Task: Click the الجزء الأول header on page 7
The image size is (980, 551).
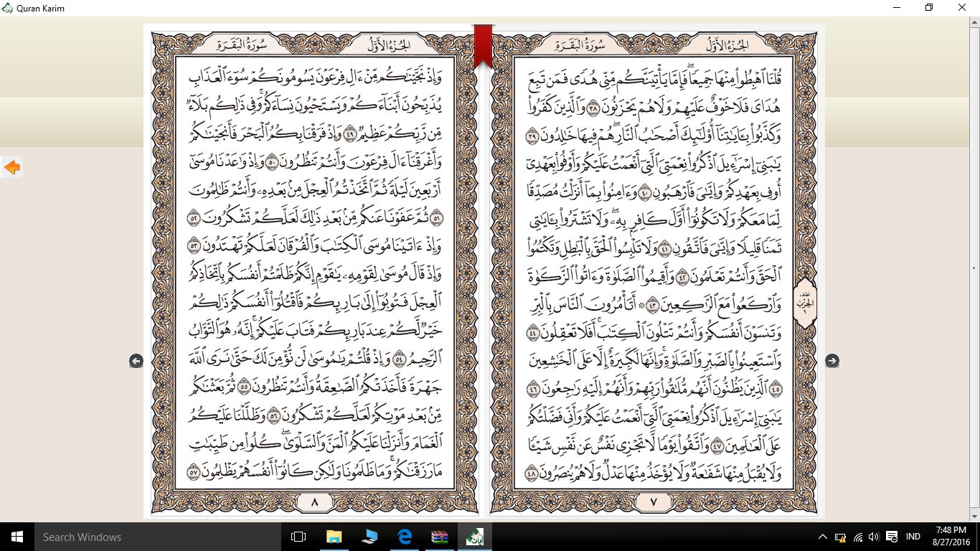Action: [x=727, y=44]
